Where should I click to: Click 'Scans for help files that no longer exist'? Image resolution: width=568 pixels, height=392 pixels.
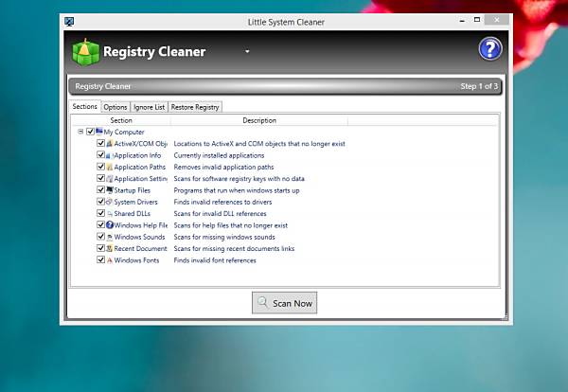pos(230,225)
